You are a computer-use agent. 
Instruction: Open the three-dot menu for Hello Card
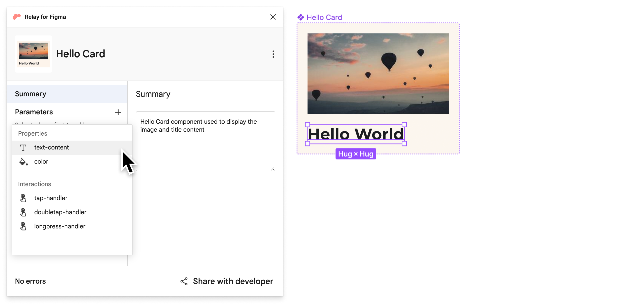coord(271,54)
